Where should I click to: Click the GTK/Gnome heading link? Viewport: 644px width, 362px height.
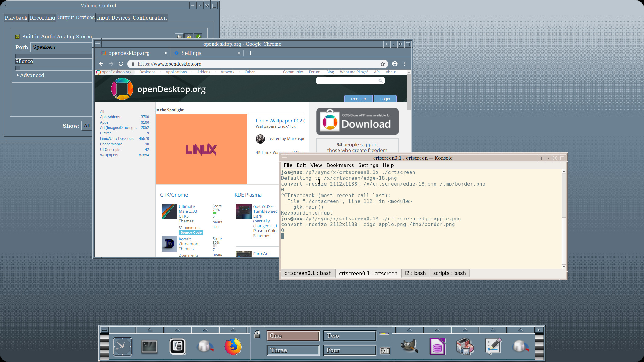[174, 195]
